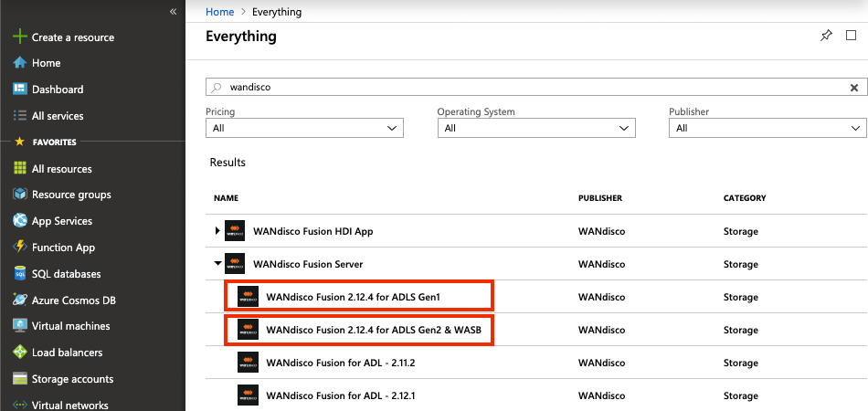This screenshot has width=868, height=411.
Task: Open SQL databases from sidebar
Action: click(x=67, y=274)
